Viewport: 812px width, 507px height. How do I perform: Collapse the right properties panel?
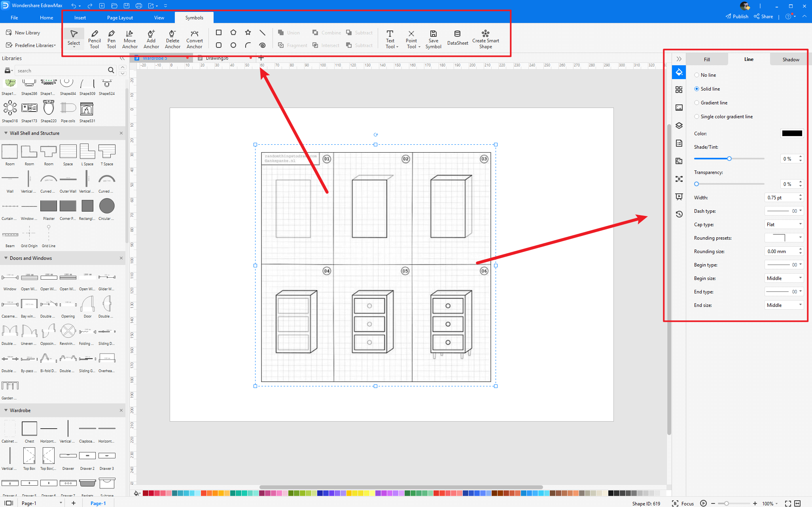click(679, 59)
